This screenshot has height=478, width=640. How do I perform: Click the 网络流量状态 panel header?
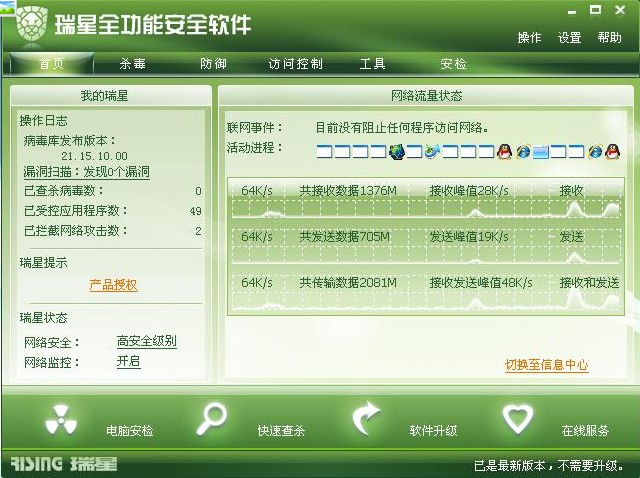click(x=426, y=96)
